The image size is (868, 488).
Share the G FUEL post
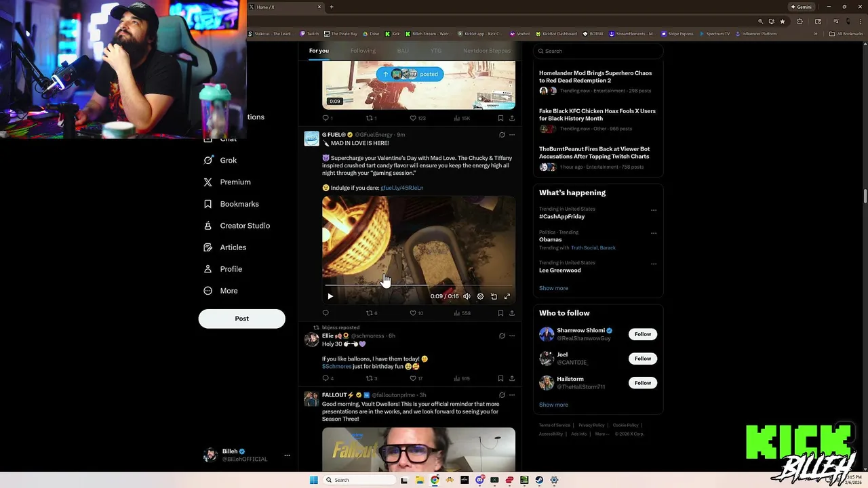(x=512, y=313)
